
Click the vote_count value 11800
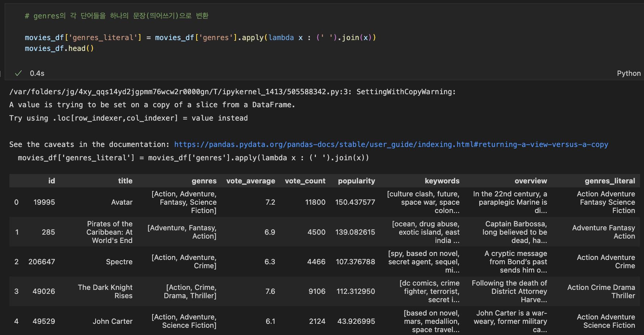click(x=316, y=202)
